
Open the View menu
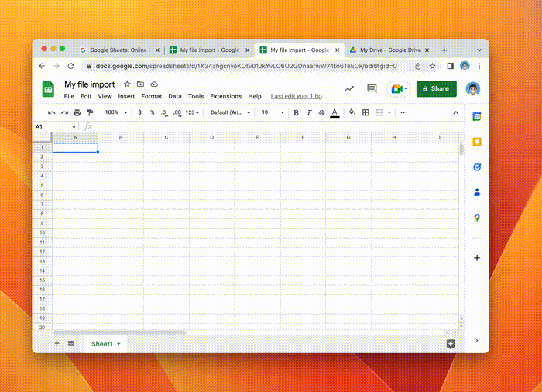click(105, 96)
